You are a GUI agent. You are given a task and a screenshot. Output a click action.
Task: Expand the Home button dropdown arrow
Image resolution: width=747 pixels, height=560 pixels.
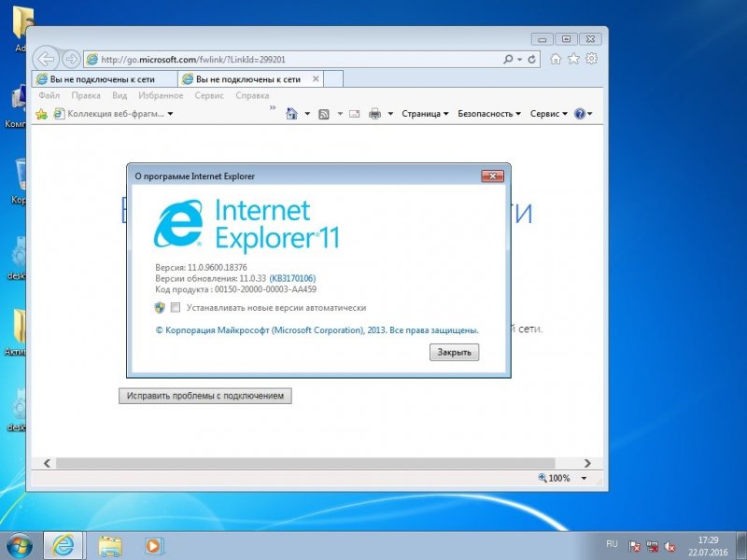point(307,114)
